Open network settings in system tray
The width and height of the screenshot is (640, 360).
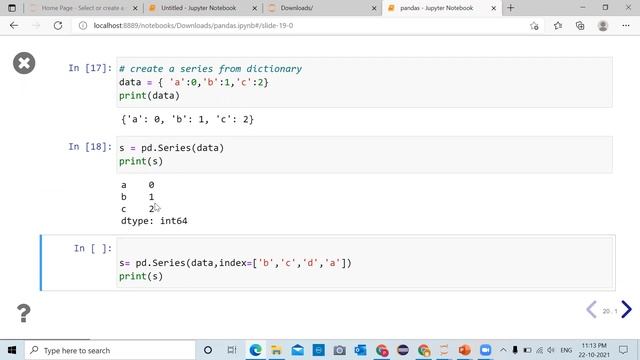[x=539, y=350]
